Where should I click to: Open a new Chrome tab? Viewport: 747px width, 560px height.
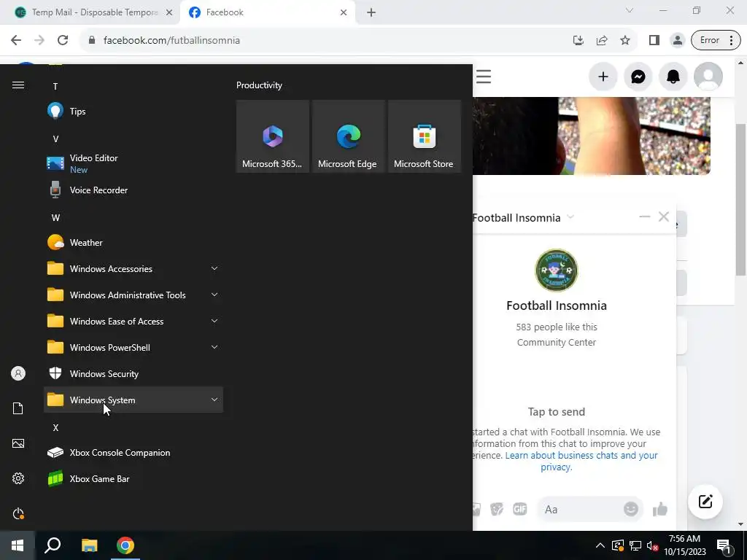point(371,12)
